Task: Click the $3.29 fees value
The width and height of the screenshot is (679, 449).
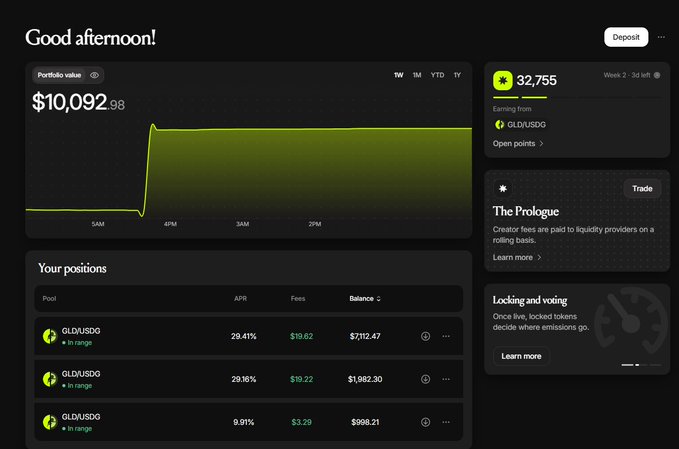Action: pos(301,422)
